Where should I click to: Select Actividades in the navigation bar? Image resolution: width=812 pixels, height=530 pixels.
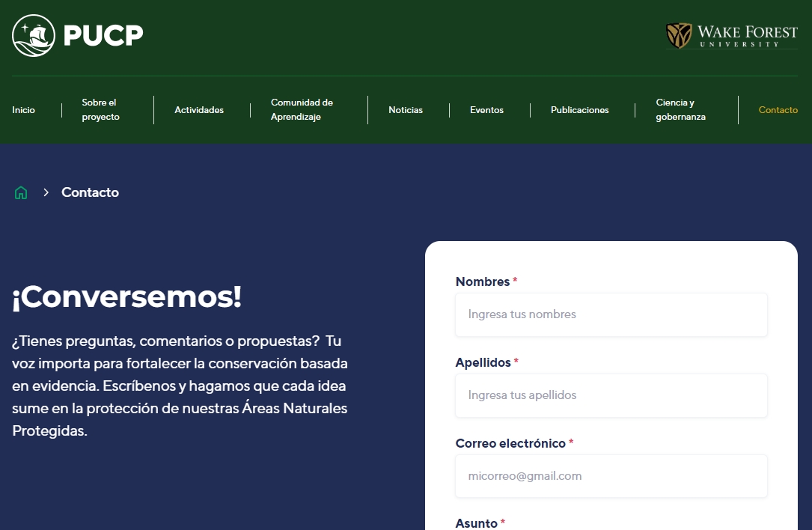coord(199,109)
